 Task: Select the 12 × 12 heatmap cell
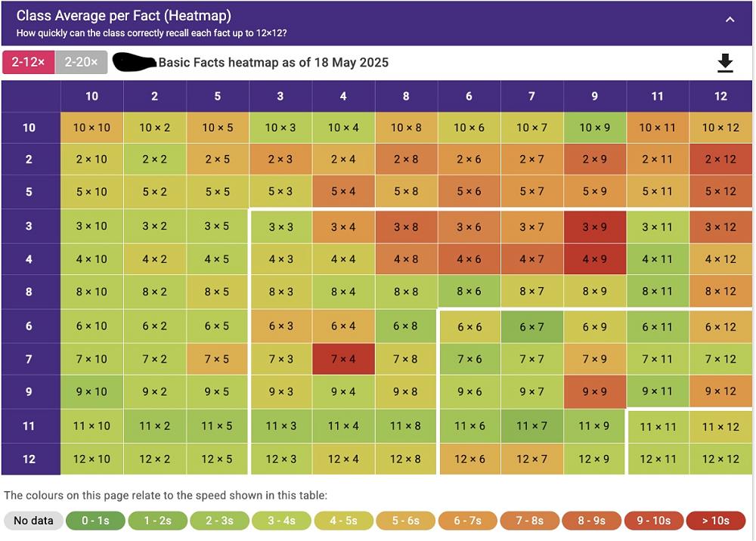[x=720, y=459]
